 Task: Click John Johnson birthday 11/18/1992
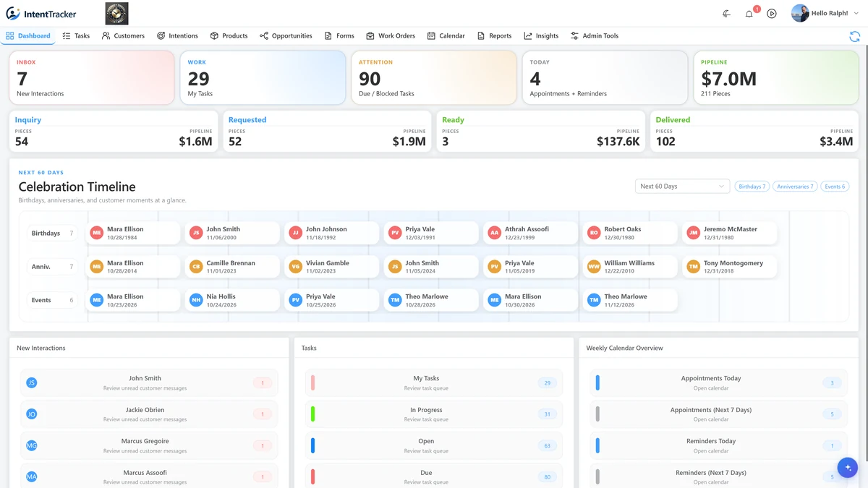tap(332, 233)
